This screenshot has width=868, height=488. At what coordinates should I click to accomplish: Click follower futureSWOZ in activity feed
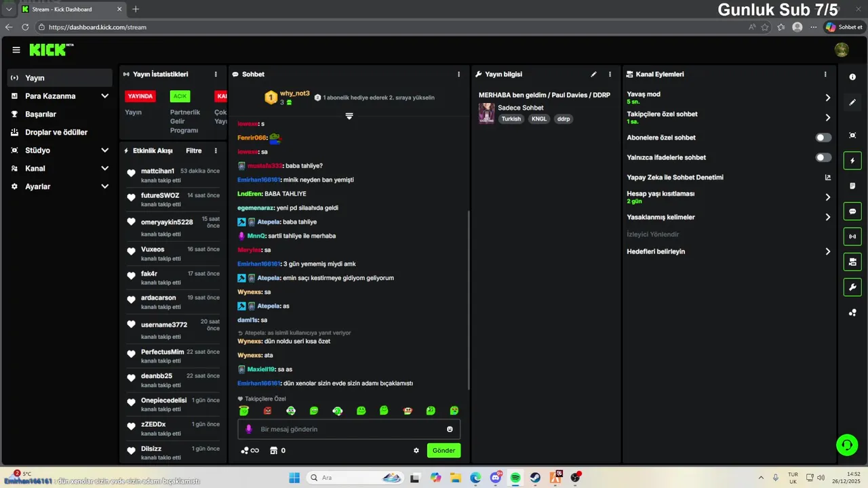(160, 195)
